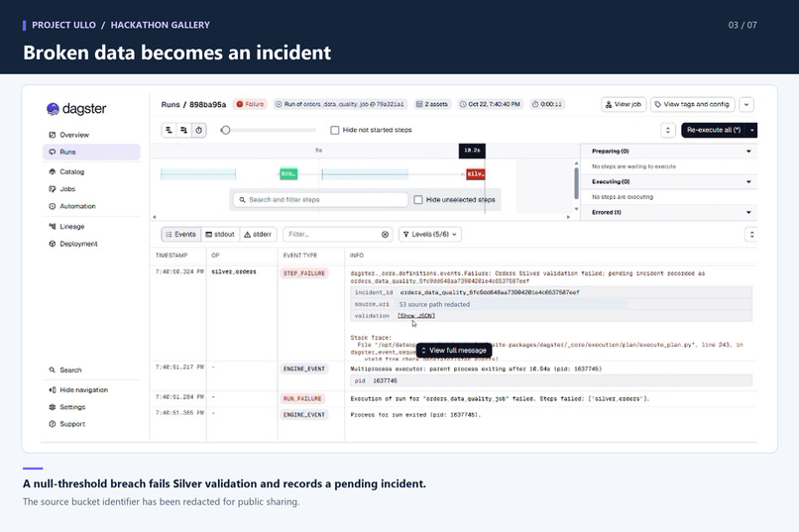Enable Hide not started steps
This screenshot has width=799, height=532.
click(x=335, y=131)
